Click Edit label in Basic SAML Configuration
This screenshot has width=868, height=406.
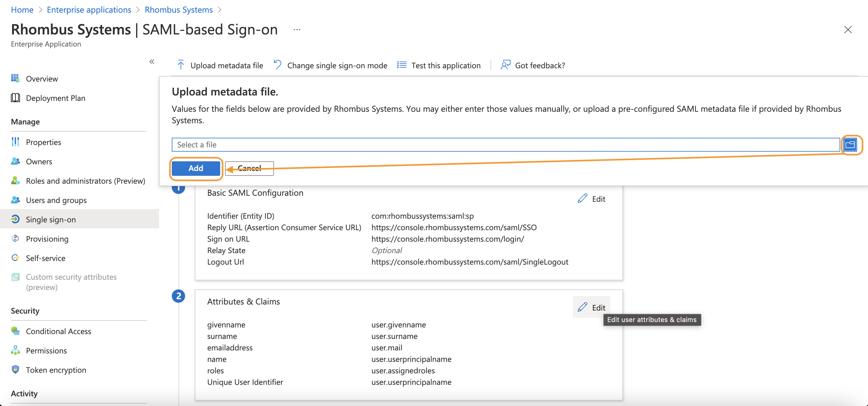[x=599, y=199]
